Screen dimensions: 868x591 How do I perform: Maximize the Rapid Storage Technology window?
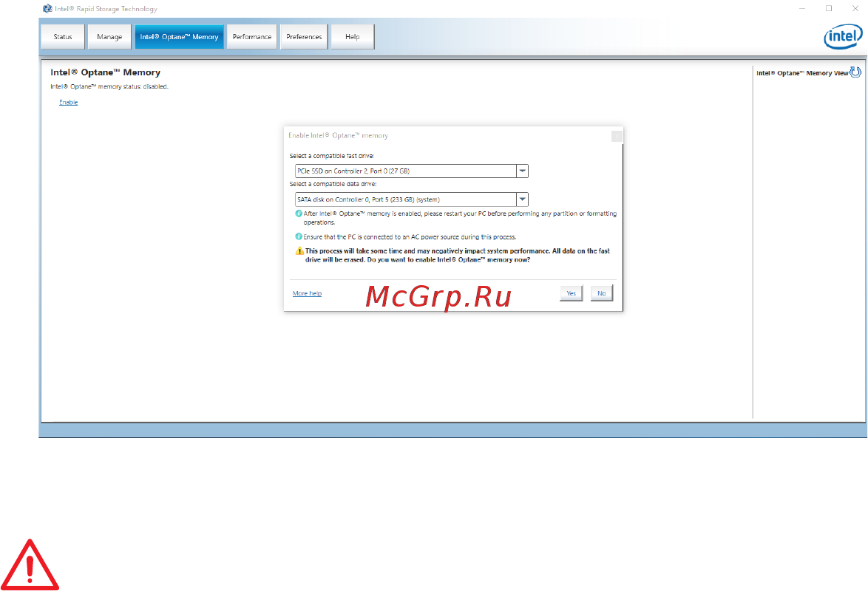coord(829,8)
